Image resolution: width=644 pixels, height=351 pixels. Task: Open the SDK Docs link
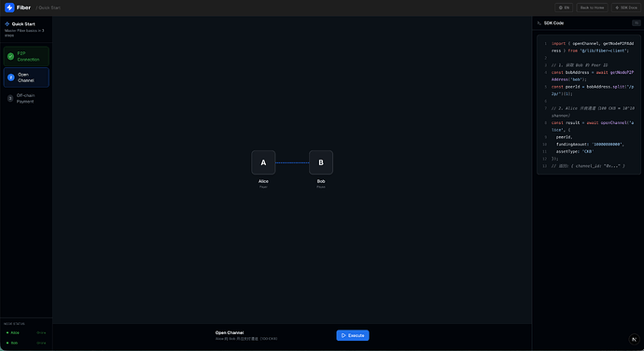pyautogui.click(x=626, y=7)
